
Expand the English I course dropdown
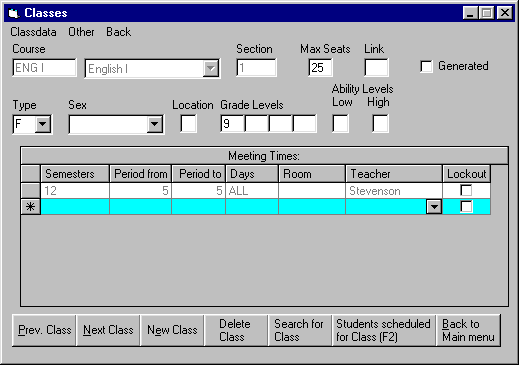tap(211, 69)
